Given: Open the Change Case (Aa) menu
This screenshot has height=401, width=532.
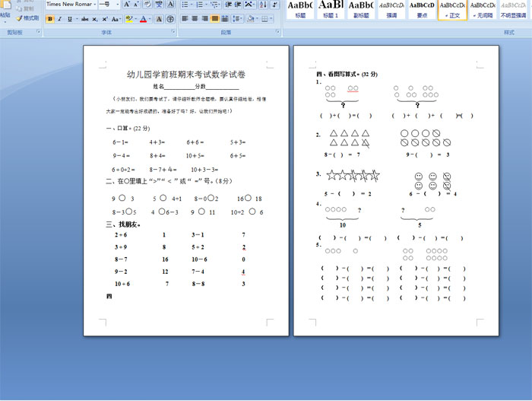Looking at the screenshot, I should click(115, 19).
